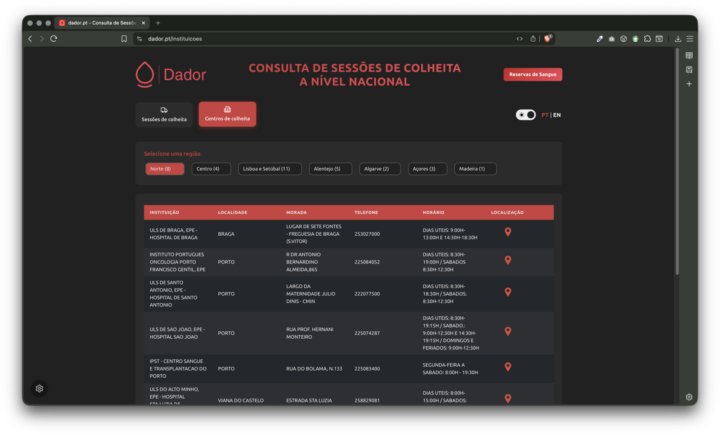The height and width of the screenshot is (435, 720).
Task: Click the camera extension icon
Action: click(612, 39)
